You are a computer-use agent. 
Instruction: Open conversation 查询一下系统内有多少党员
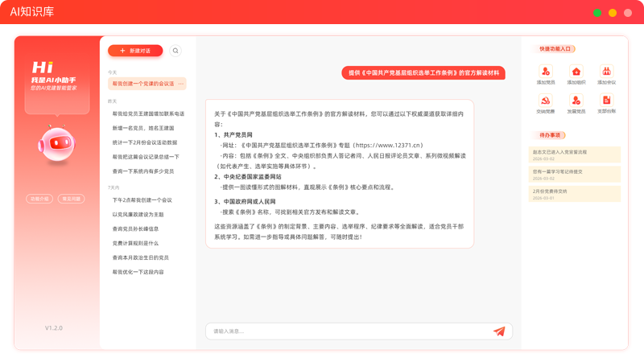tap(143, 171)
